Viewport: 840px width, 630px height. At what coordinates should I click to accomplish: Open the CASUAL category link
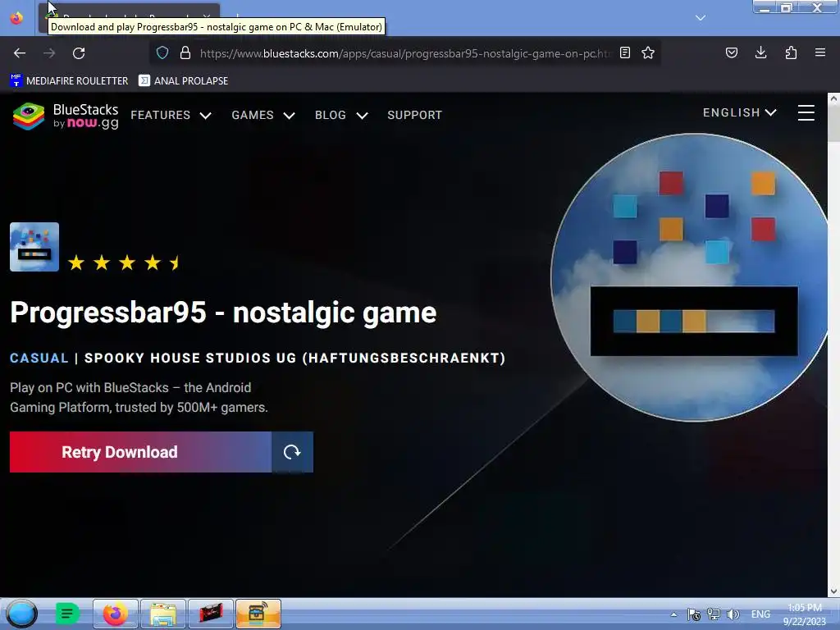tap(39, 358)
